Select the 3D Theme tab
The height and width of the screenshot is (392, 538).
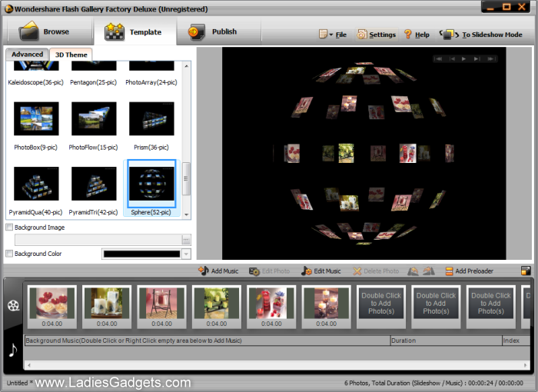click(x=71, y=55)
